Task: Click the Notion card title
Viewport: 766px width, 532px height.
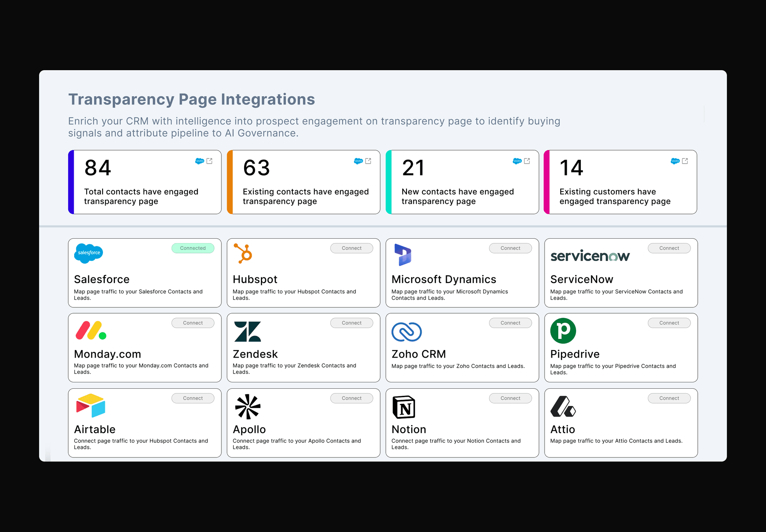Action: [409, 429]
